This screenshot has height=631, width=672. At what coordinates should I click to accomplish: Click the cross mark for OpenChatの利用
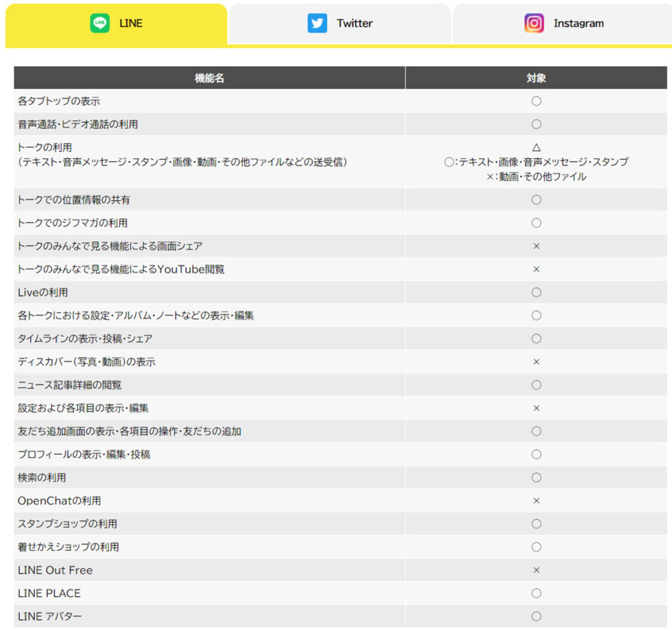click(536, 500)
